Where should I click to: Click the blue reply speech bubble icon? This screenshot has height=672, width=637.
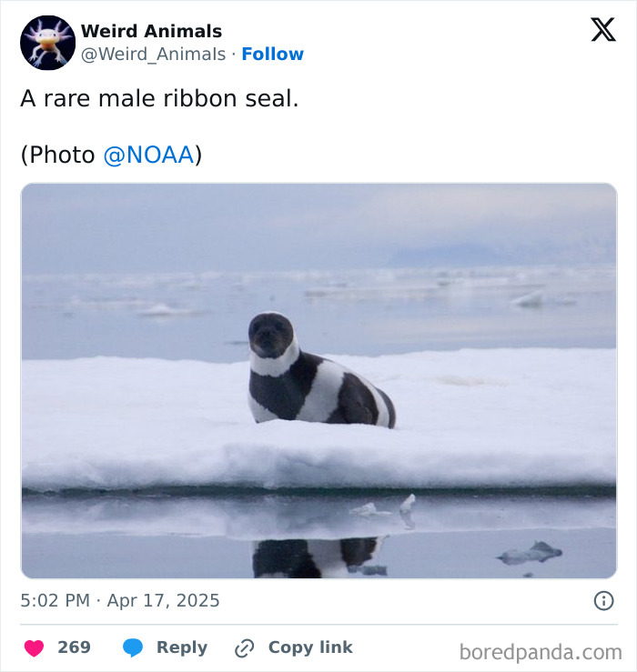click(133, 647)
